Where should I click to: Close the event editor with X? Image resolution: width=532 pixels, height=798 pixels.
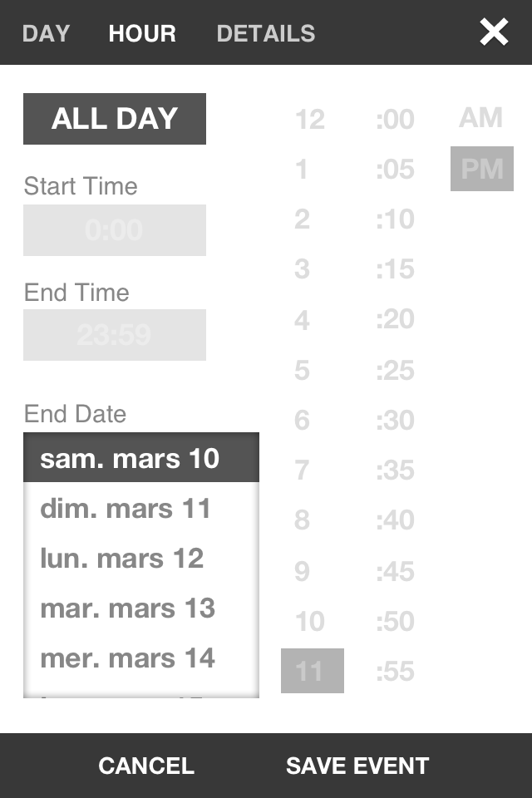494,32
